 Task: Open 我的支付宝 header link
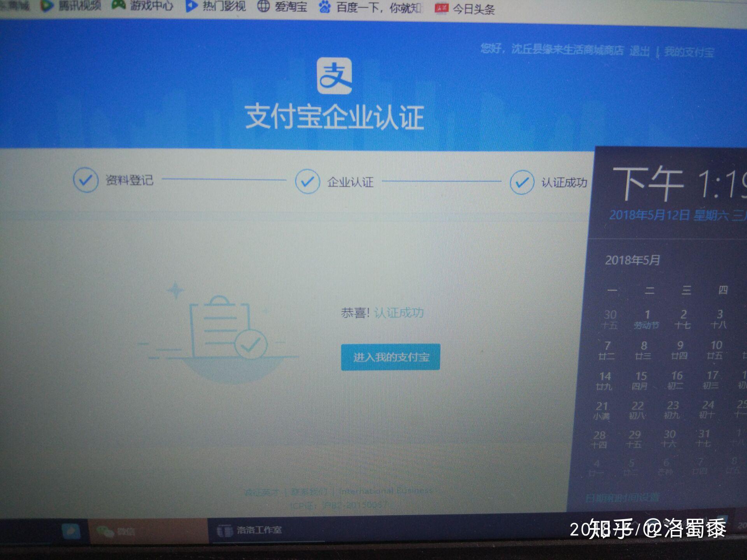click(x=689, y=52)
